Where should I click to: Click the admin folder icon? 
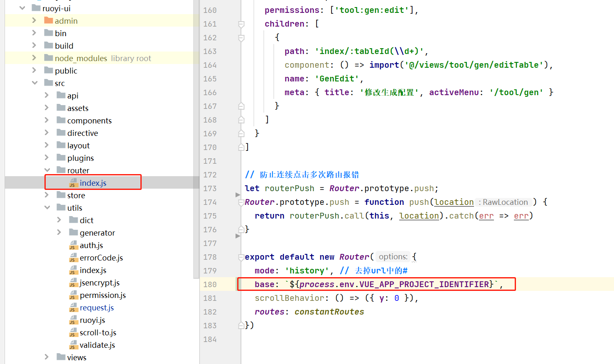point(49,21)
